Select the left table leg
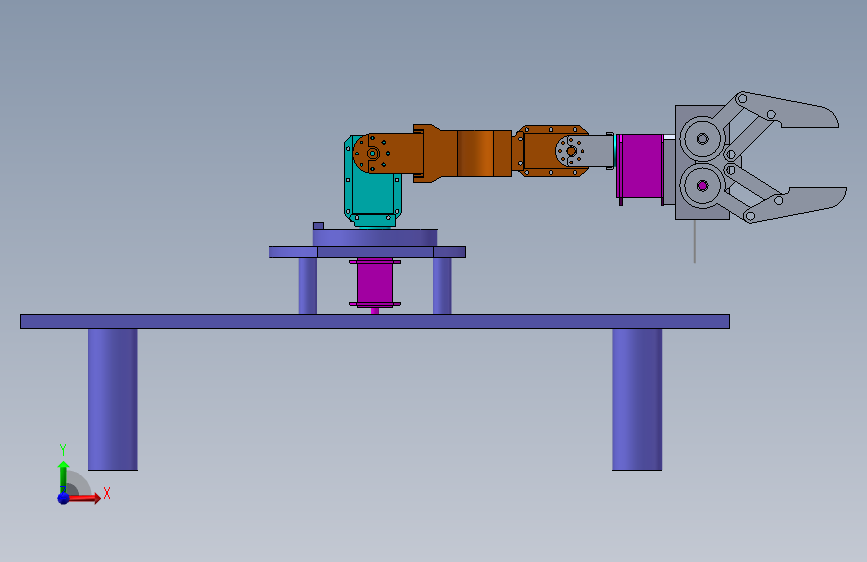Viewport: 867px width, 562px height. [x=113, y=399]
